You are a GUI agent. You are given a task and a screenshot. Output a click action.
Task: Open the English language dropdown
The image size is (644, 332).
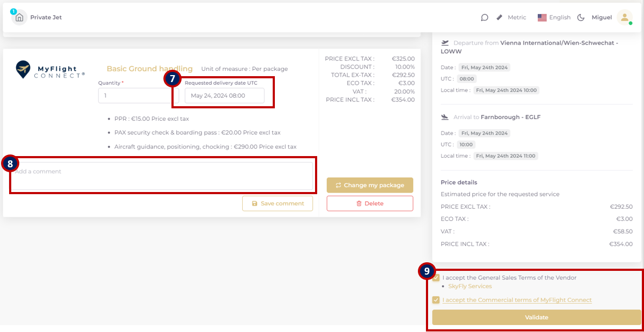[x=560, y=18]
